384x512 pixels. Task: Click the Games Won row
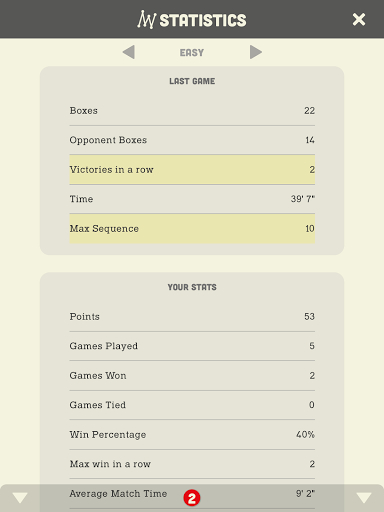pyautogui.click(x=192, y=376)
